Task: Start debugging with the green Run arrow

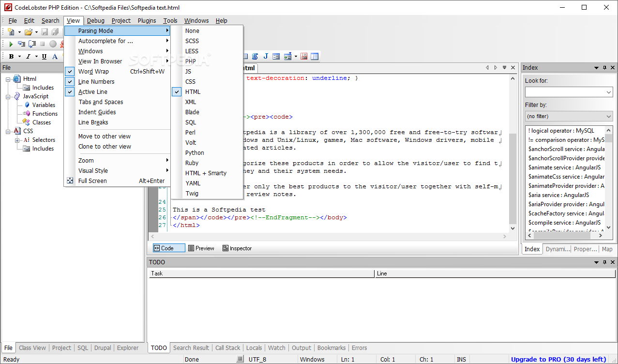Action: [11, 44]
